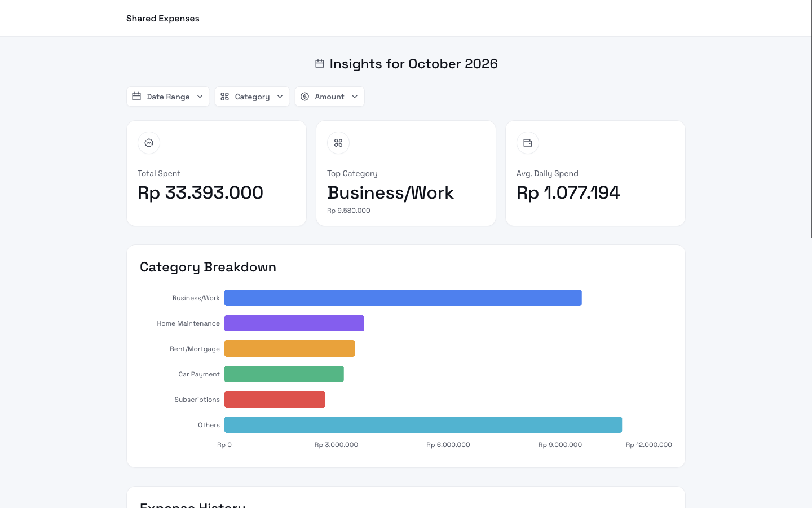Open the Category filter dropdown
The width and height of the screenshot is (812, 508).
(252, 97)
